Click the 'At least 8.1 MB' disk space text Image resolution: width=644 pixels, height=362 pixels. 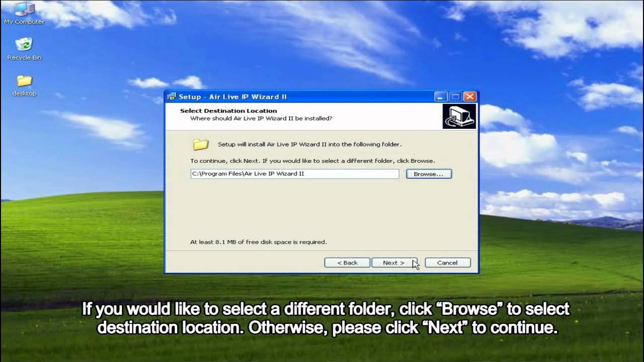[x=258, y=242]
